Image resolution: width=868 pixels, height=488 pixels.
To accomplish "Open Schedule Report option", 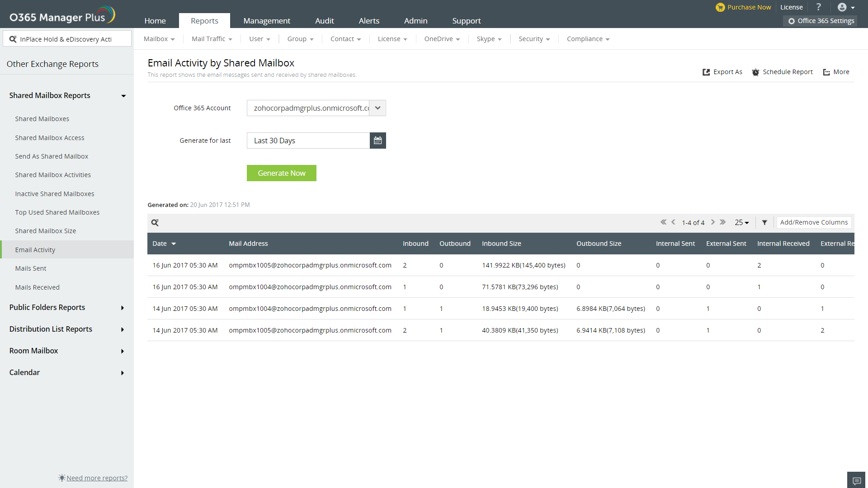I will 782,72.
